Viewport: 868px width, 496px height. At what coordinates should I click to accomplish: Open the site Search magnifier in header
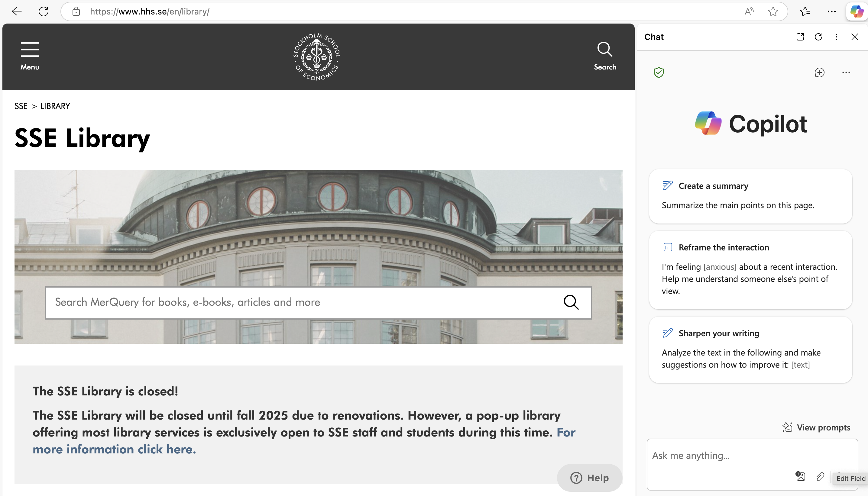click(x=605, y=56)
